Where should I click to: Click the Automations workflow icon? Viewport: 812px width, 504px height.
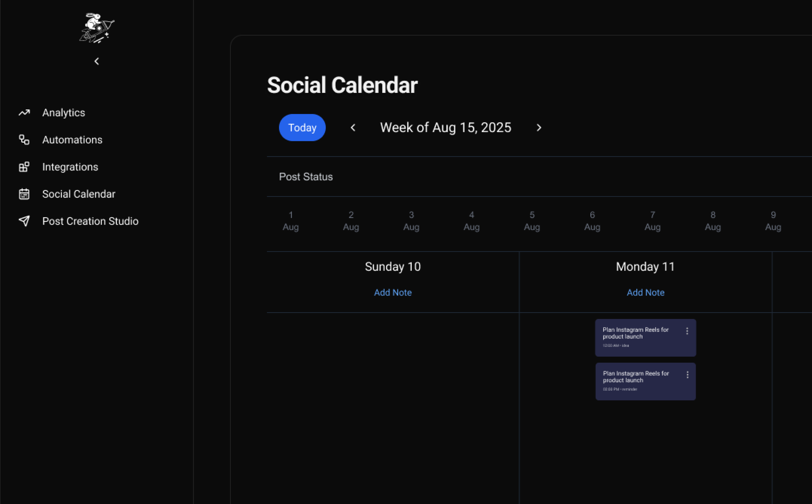tap(24, 140)
